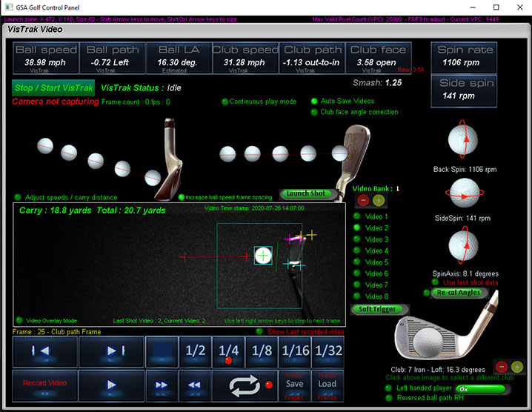This screenshot has width=532, height=412.
Task: Set playback speed to 1/4
Action: (228, 351)
